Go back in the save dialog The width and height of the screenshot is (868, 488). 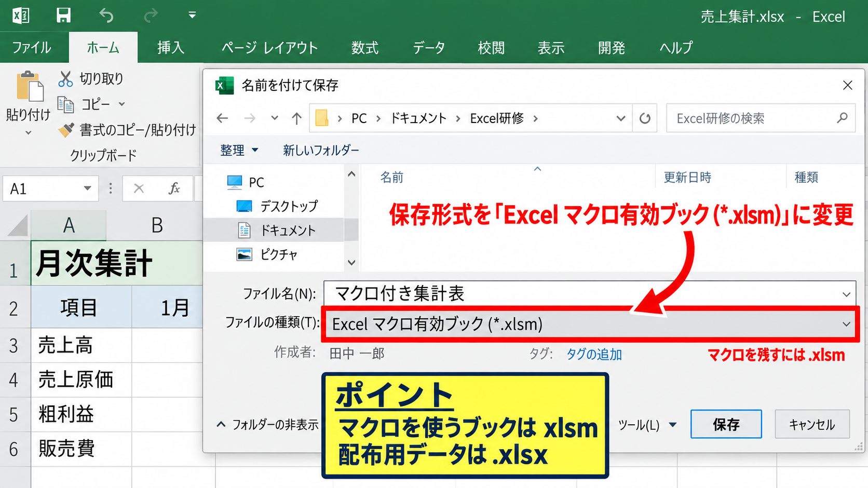coord(222,118)
